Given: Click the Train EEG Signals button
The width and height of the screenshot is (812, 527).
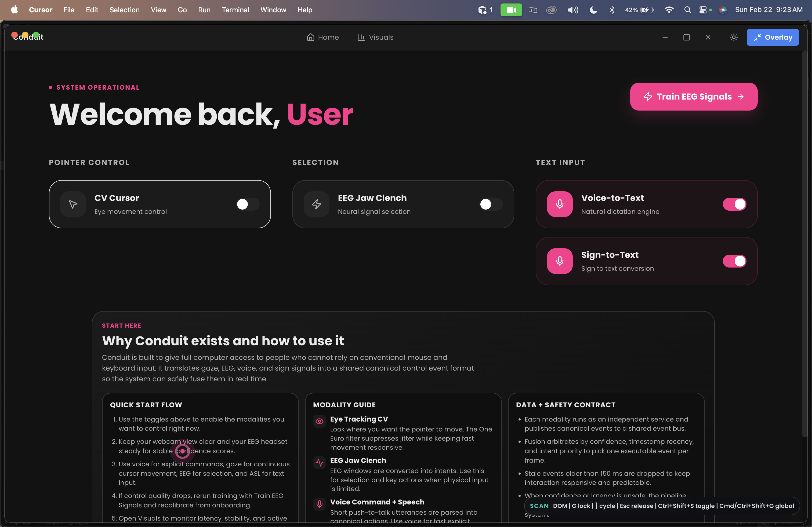Looking at the screenshot, I should coord(694,97).
